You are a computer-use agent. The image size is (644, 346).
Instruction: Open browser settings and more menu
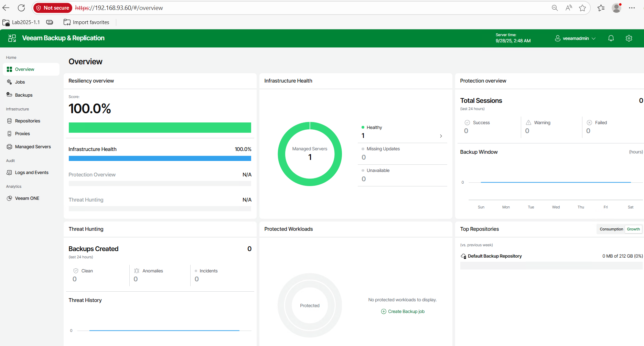tap(632, 8)
